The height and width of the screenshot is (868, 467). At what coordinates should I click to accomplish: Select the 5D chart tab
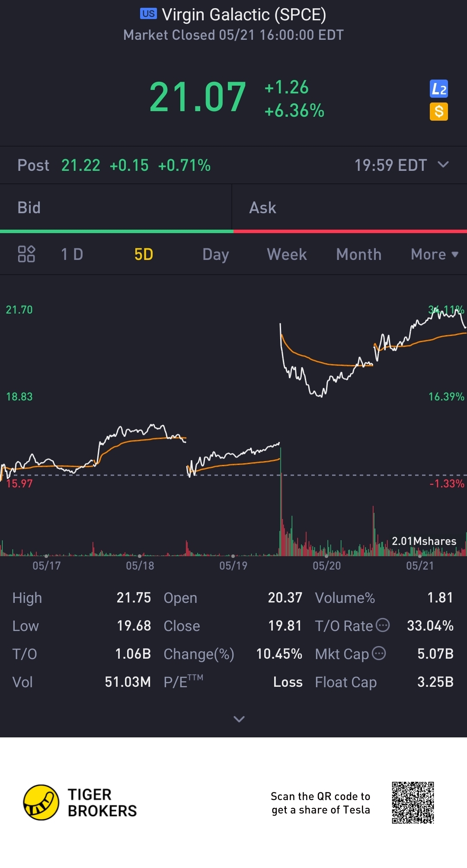pos(144,254)
